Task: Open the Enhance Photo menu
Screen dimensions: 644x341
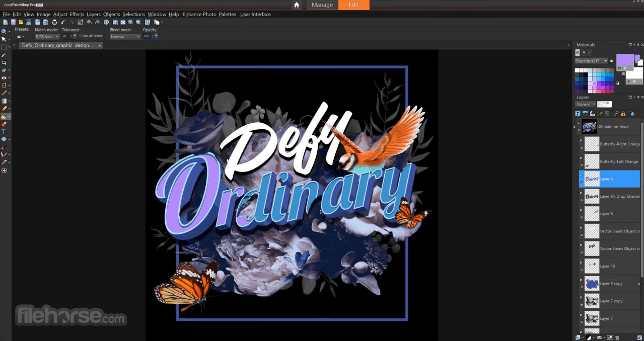Action: [x=199, y=14]
